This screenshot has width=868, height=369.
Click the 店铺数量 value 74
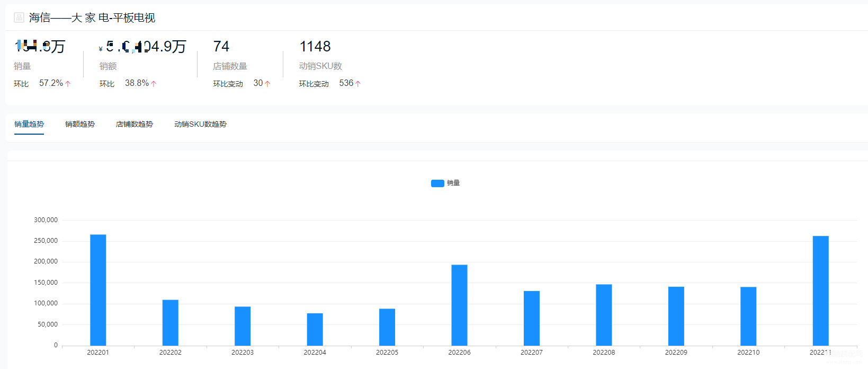[x=221, y=47]
